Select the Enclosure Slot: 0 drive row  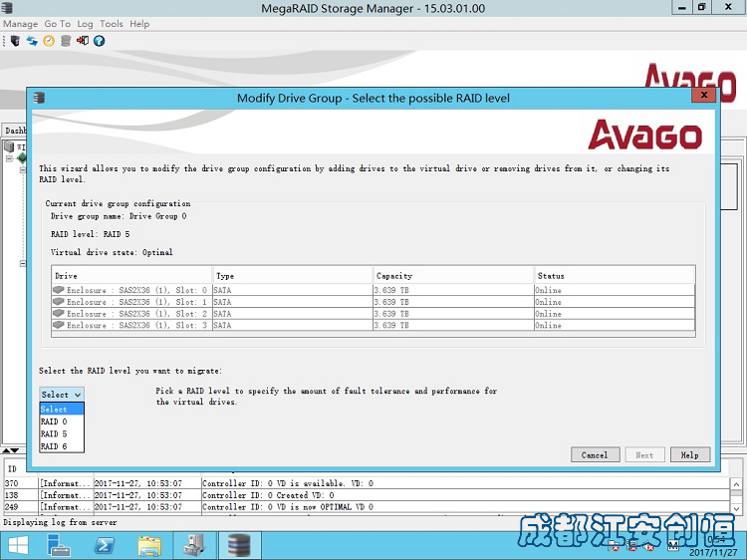(373, 290)
